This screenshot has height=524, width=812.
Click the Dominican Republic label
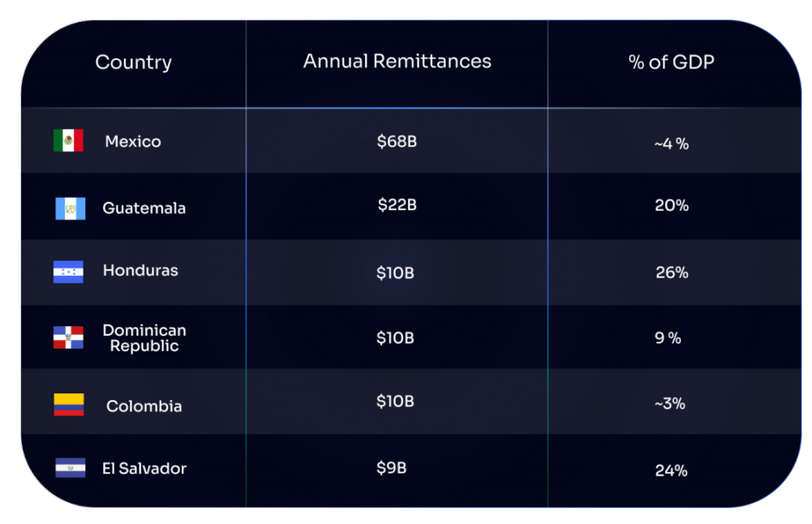coord(144,338)
